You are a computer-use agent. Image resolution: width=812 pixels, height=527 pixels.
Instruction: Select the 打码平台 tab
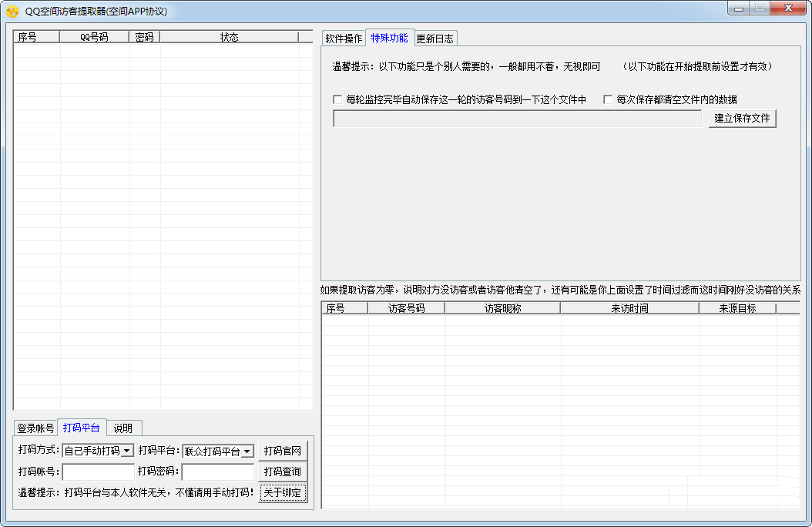[x=82, y=428]
